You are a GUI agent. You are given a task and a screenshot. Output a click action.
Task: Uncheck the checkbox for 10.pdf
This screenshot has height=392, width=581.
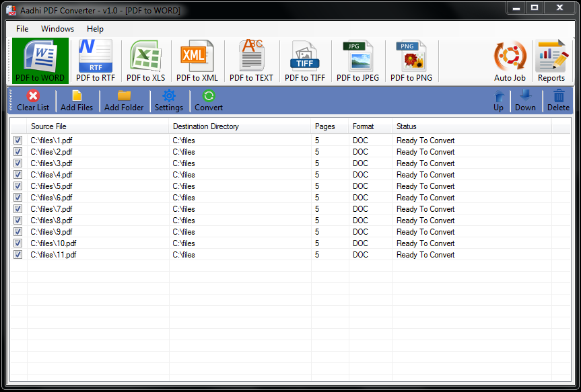pos(18,243)
